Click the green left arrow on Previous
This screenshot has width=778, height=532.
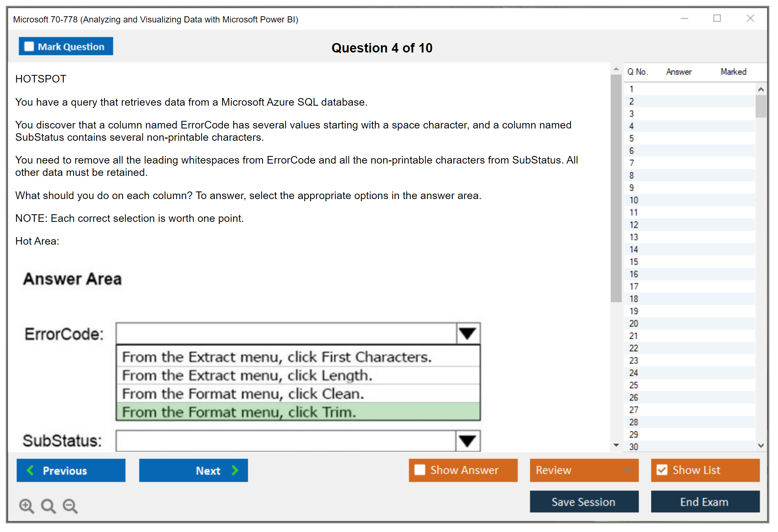30,470
